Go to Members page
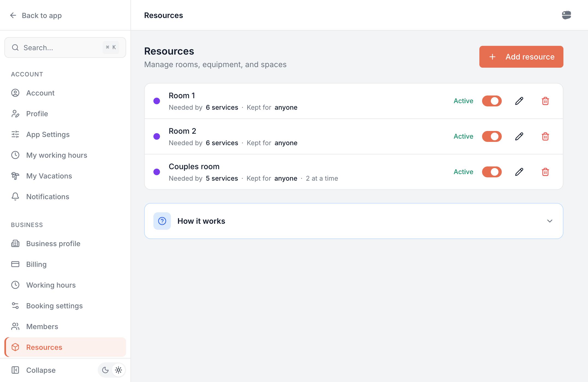The height and width of the screenshot is (382, 588). pos(65,327)
